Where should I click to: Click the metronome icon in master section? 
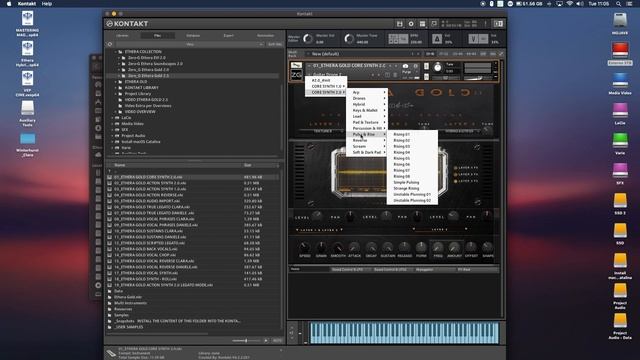[437, 39]
